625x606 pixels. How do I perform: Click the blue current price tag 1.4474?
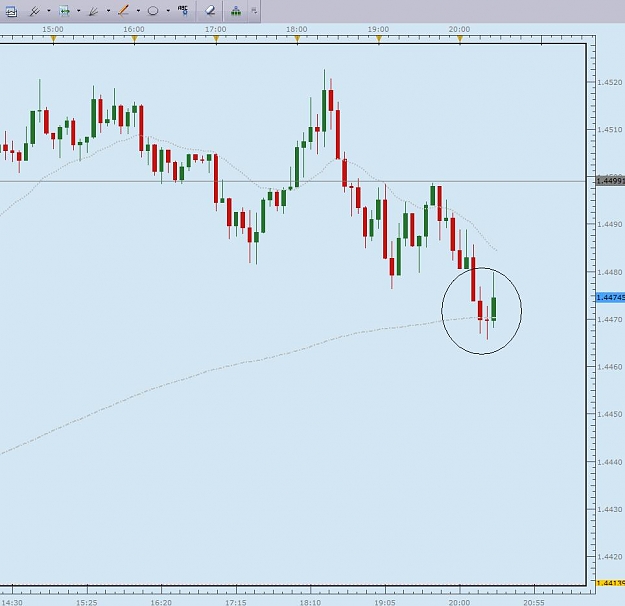click(x=610, y=297)
